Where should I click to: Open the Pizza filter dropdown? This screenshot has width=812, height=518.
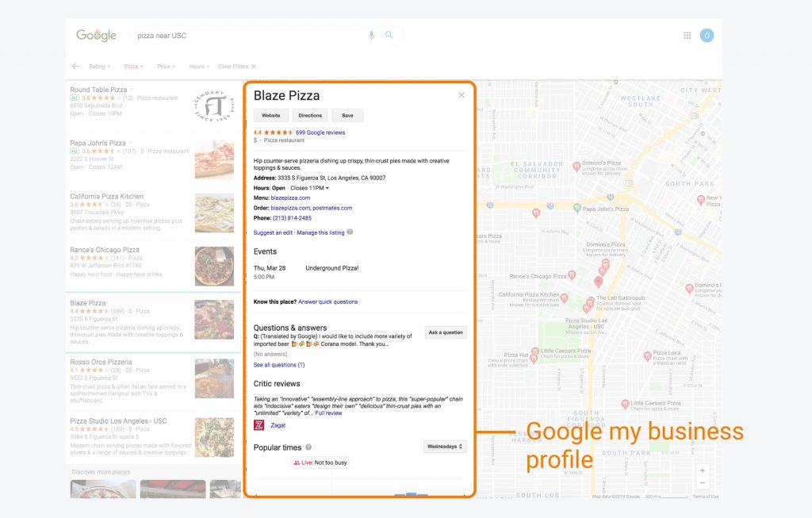(133, 67)
